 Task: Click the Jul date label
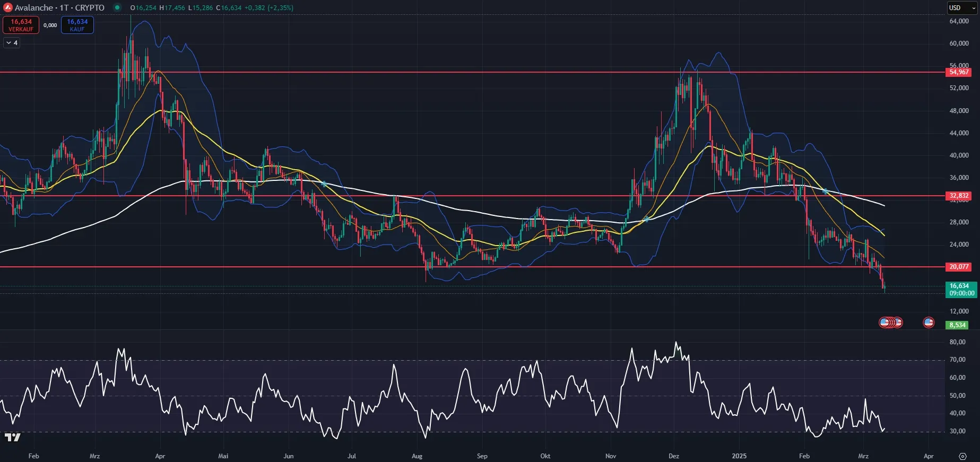click(x=352, y=456)
